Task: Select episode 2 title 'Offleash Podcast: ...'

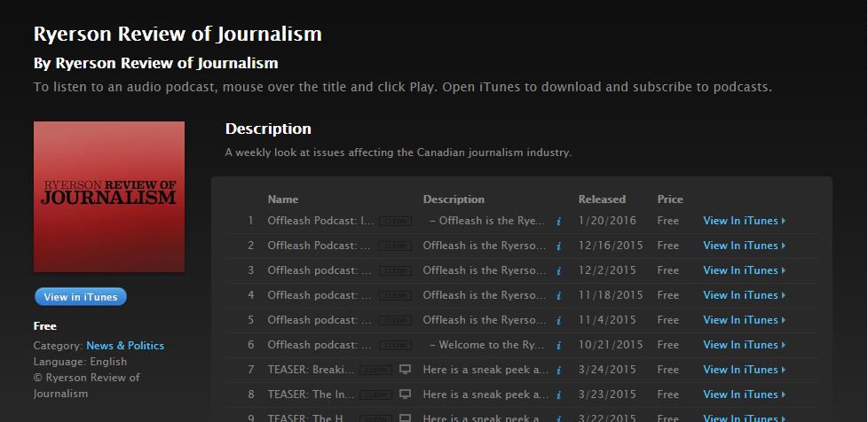Action: 319,246
